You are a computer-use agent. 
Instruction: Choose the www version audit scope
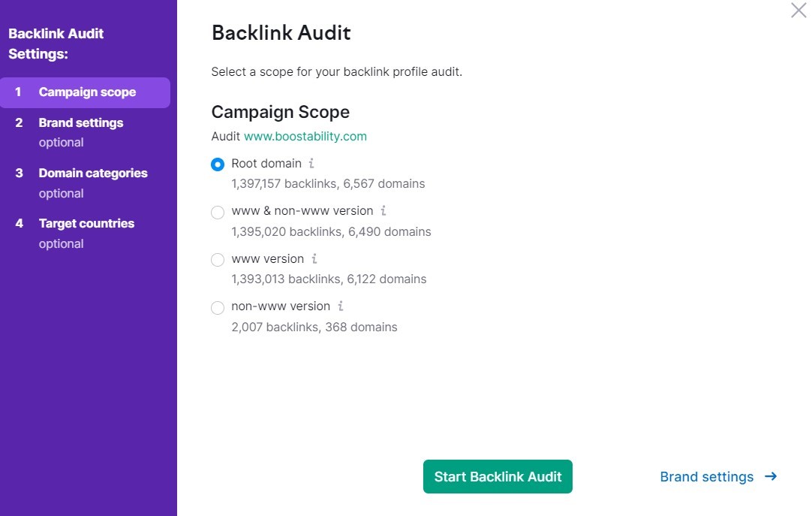click(x=218, y=260)
